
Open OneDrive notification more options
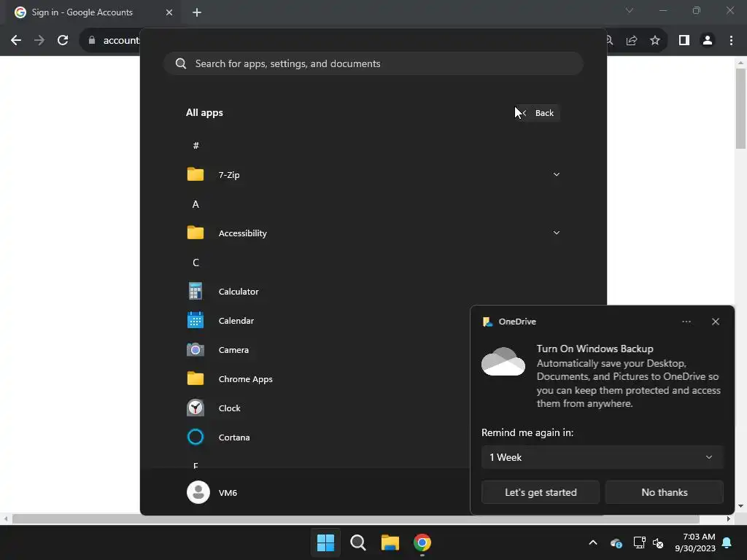686,322
